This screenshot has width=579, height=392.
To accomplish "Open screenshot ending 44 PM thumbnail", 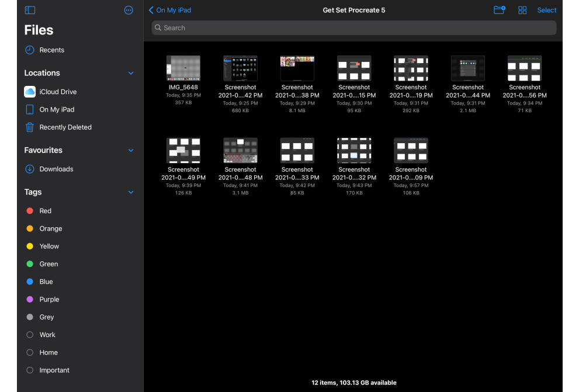I will click(468, 68).
